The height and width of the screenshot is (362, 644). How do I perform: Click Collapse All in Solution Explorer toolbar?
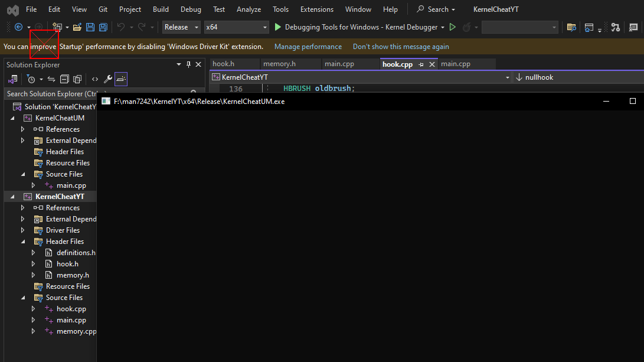coord(64,79)
